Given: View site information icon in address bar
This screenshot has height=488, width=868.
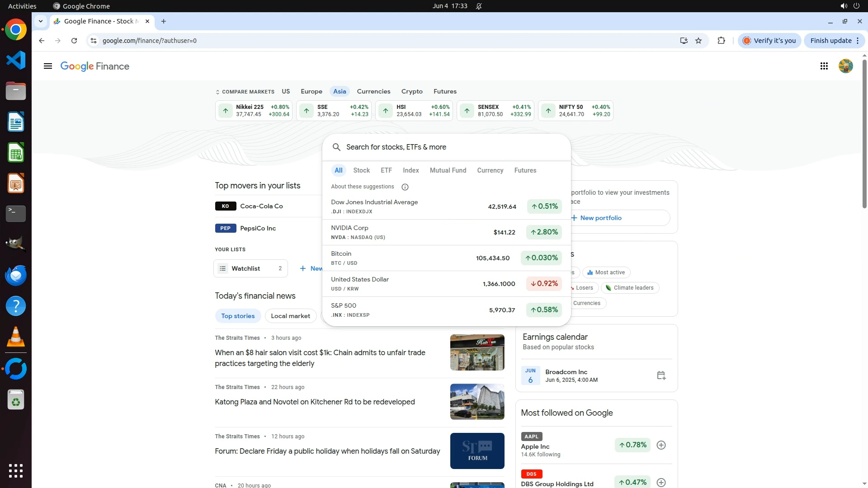Looking at the screenshot, I should tap(94, 41).
